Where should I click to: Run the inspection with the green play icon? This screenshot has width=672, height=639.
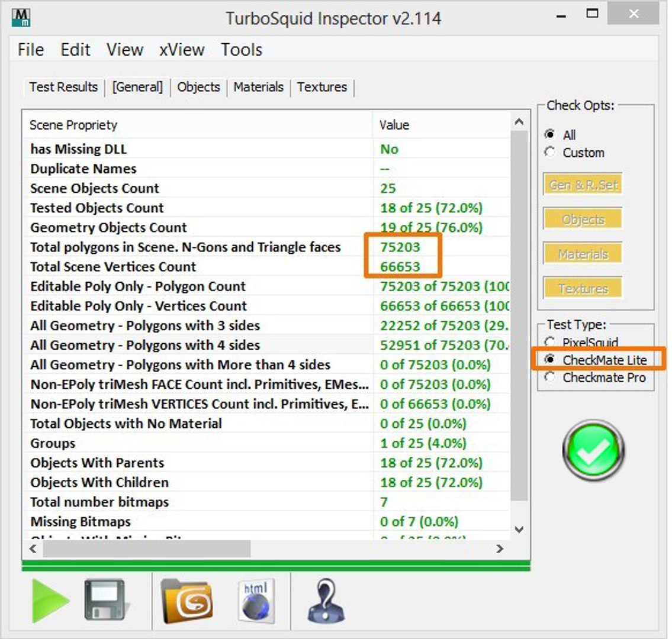tap(50, 601)
